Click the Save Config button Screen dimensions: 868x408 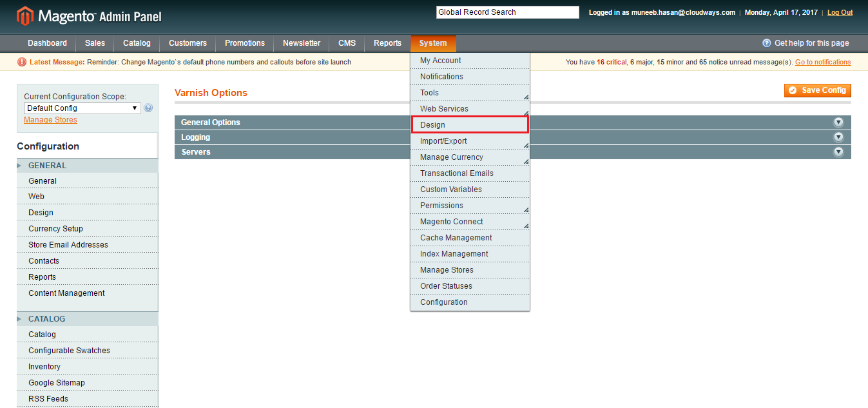tap(817, 90)
